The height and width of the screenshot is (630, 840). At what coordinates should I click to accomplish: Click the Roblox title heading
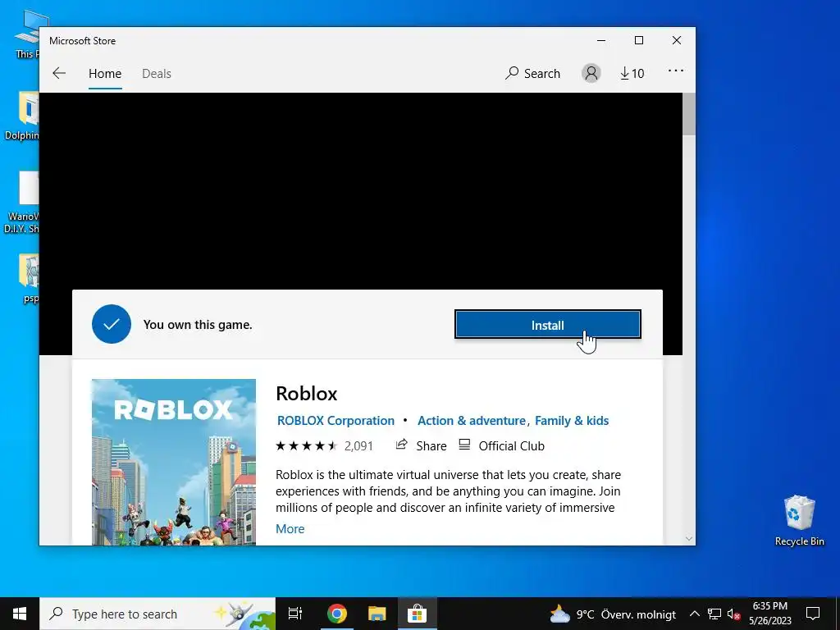tap(307, 394)
